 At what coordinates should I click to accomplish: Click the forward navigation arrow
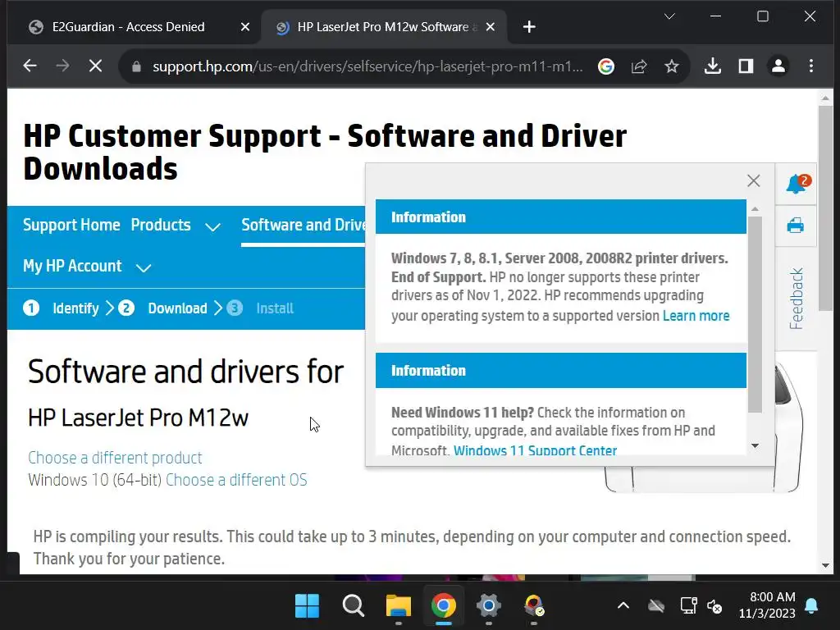click(62, 66)
